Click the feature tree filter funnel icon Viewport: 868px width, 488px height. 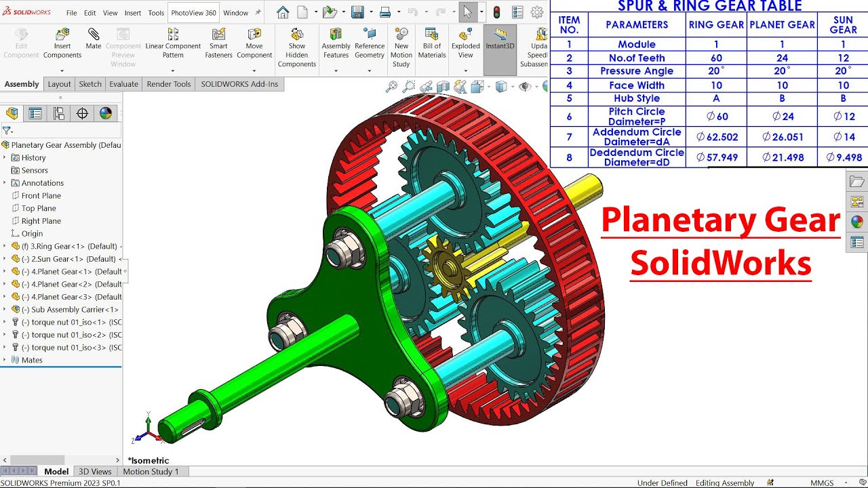[6, 130]
